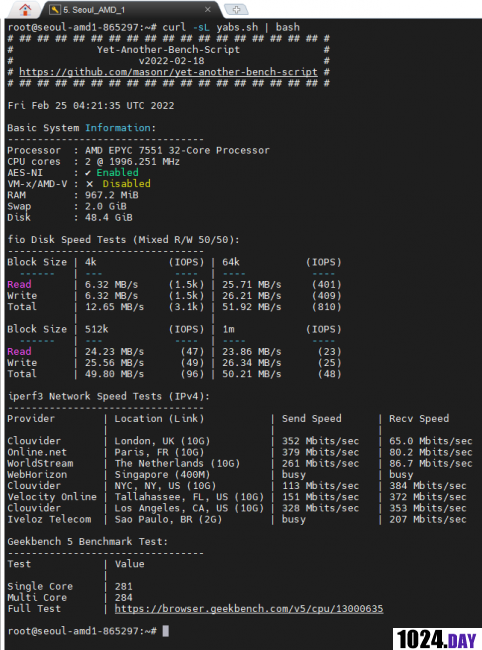Click the cross mark next to VM-x Disabled
Viewport: 482px width, 650px height.
pyautogui.click(x=90, y=184)
